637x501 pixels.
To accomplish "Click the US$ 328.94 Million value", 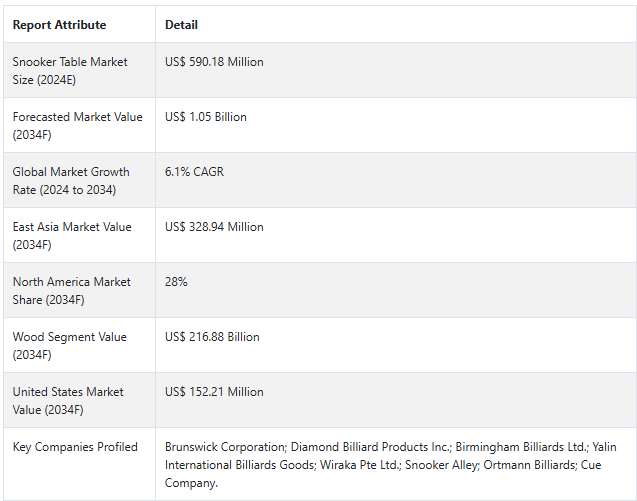I will 214,227.
